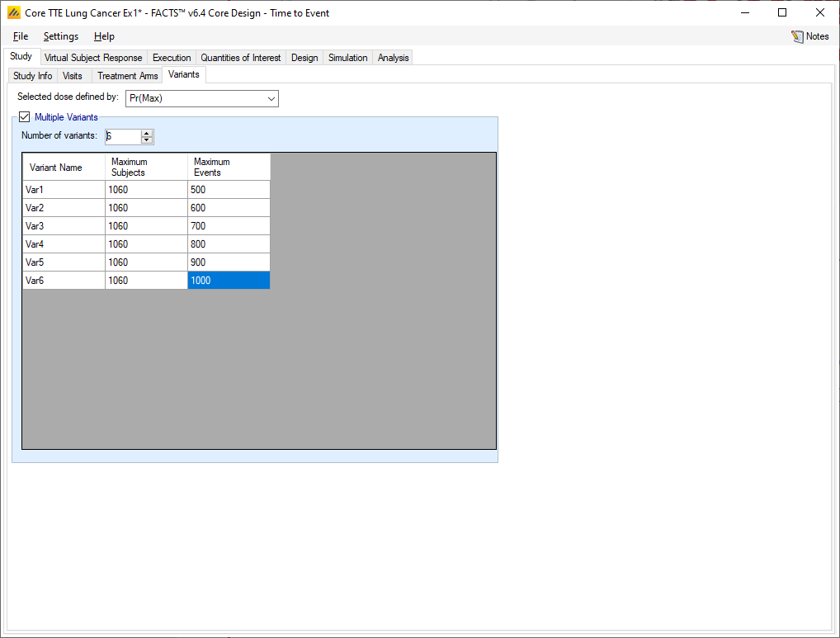Viewport: 840px width, 638px height.
Task: Open the File menu
Action: pyautogui.click(x=21, y=36)
